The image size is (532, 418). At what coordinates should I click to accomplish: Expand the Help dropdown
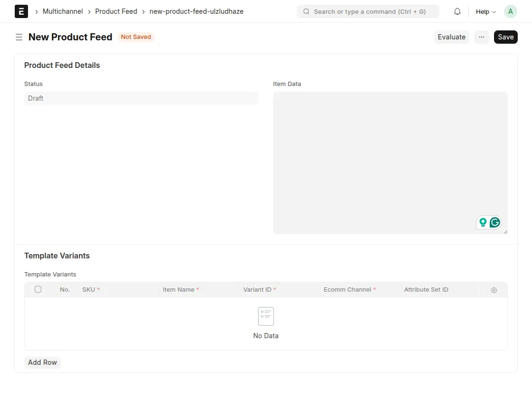[x=485, y=11]
